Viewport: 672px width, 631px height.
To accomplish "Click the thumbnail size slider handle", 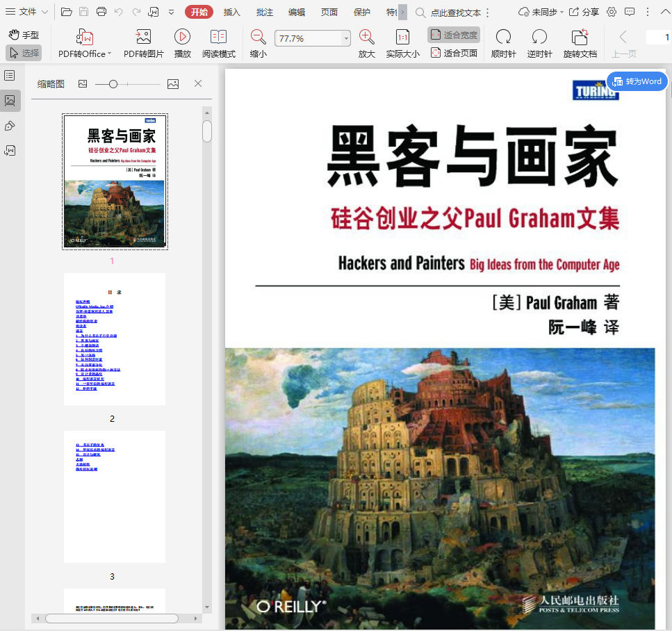I will 113,84.
